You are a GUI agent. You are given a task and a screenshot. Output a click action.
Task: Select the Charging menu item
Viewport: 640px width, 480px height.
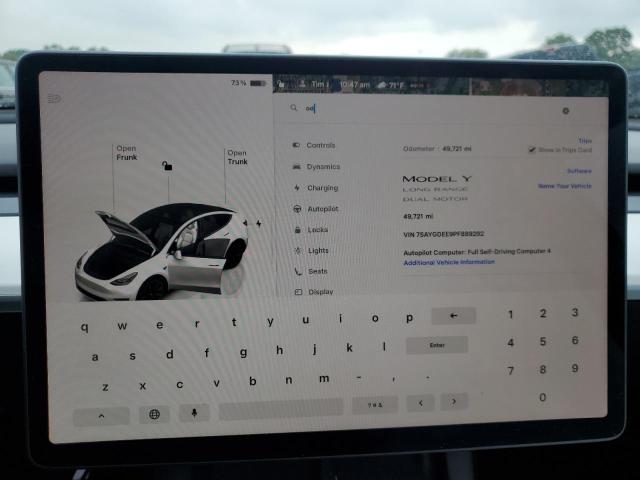coord(321,187)
